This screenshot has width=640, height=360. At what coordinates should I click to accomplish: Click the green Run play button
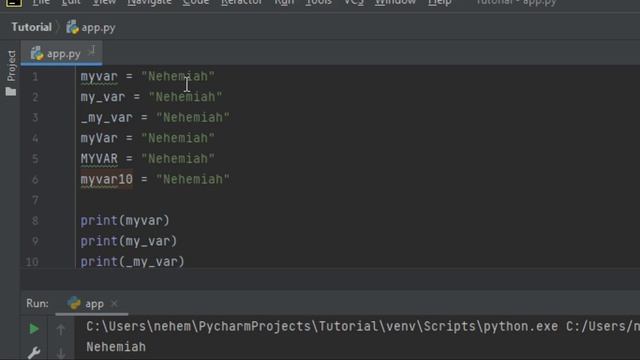(x=34, y=329)
